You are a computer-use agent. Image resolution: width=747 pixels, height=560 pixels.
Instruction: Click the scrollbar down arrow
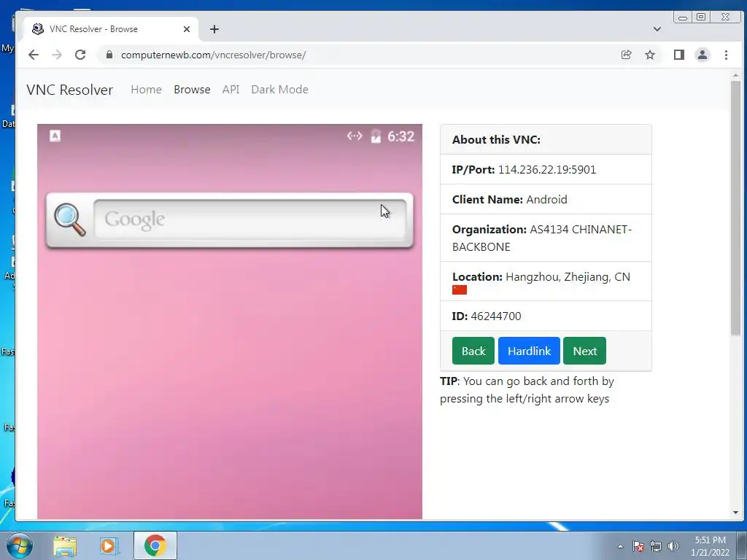pyautogui.click(x=735, y=513)
